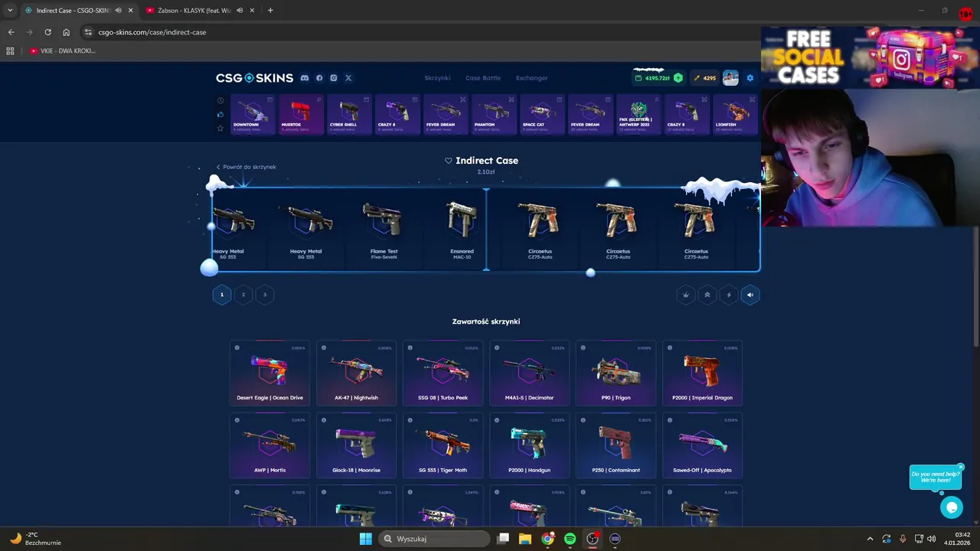Click the crown icon button
The width and height of the screenshot is (980, 551).
tap(686, 295)
